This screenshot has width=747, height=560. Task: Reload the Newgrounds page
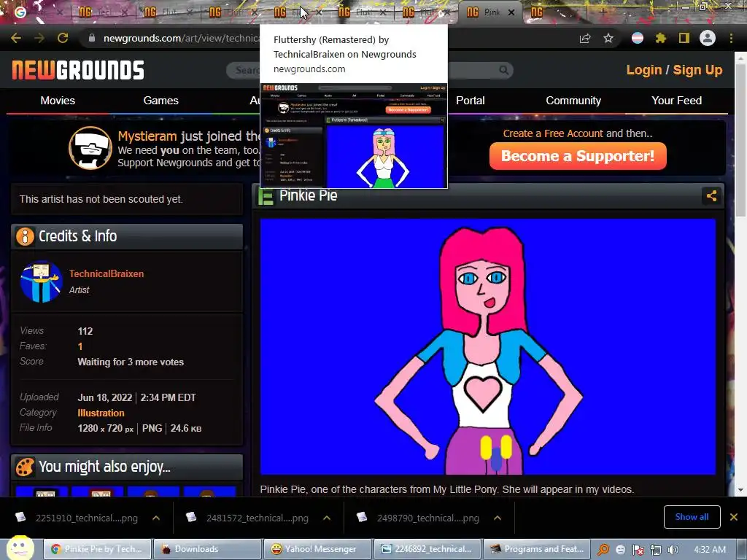tap(63, 38)
